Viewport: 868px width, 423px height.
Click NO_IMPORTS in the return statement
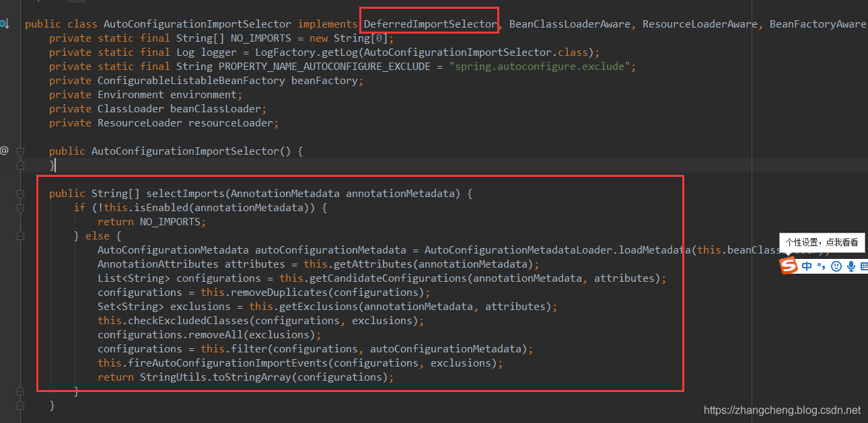click(170, 221)
